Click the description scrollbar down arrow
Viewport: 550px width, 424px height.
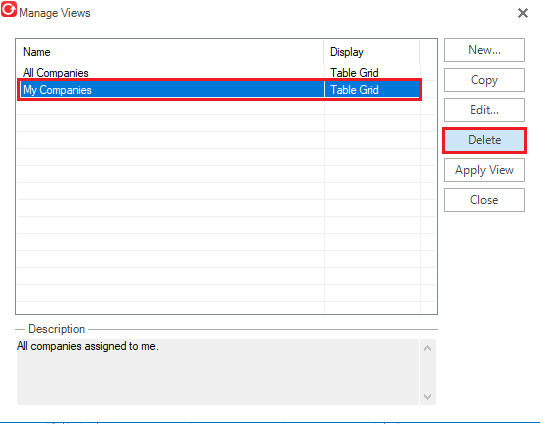coord(427,397)
